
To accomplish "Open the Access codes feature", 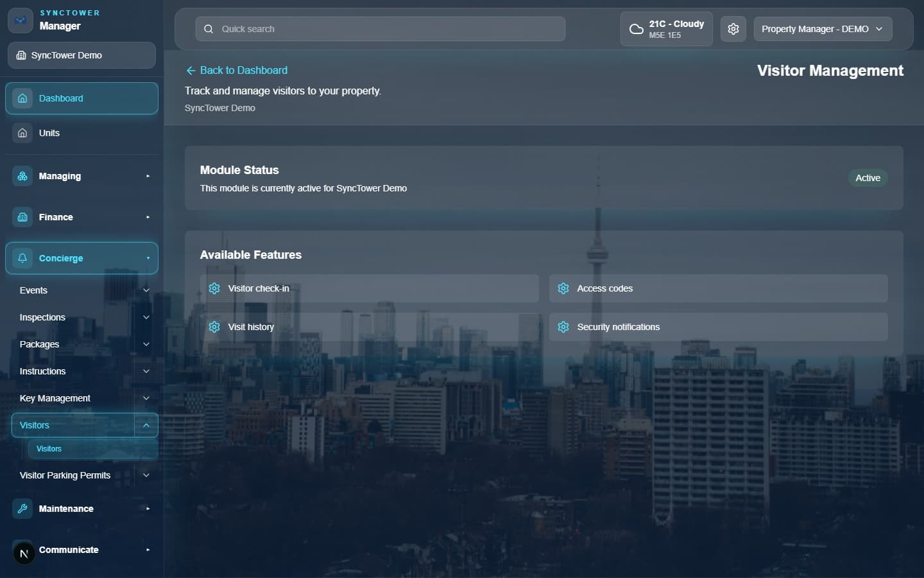I will (x=718, y=288).
